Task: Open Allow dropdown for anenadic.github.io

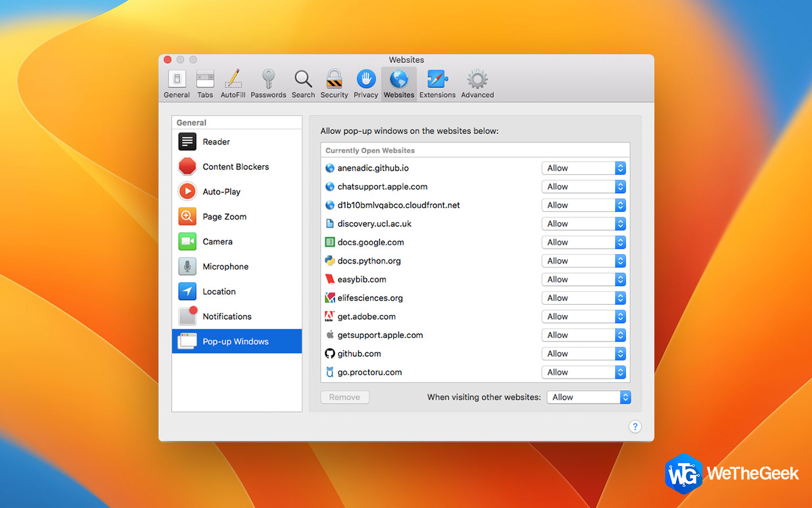Action: click(584, 168)
